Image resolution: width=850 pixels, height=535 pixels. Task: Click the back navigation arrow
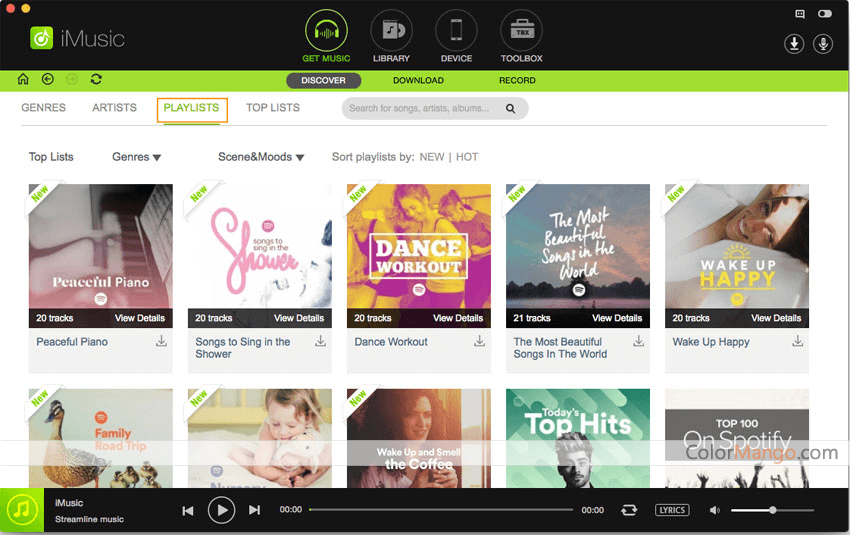[48, 79]
